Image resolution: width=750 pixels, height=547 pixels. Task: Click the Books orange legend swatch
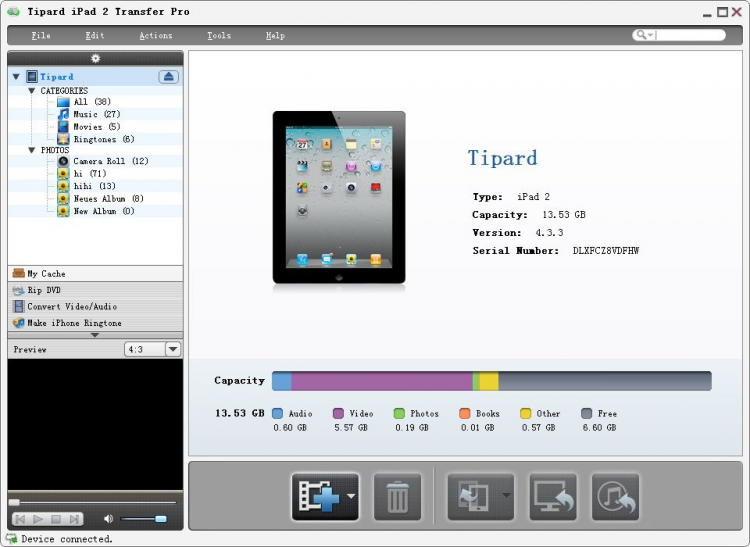tap(464, 413)
